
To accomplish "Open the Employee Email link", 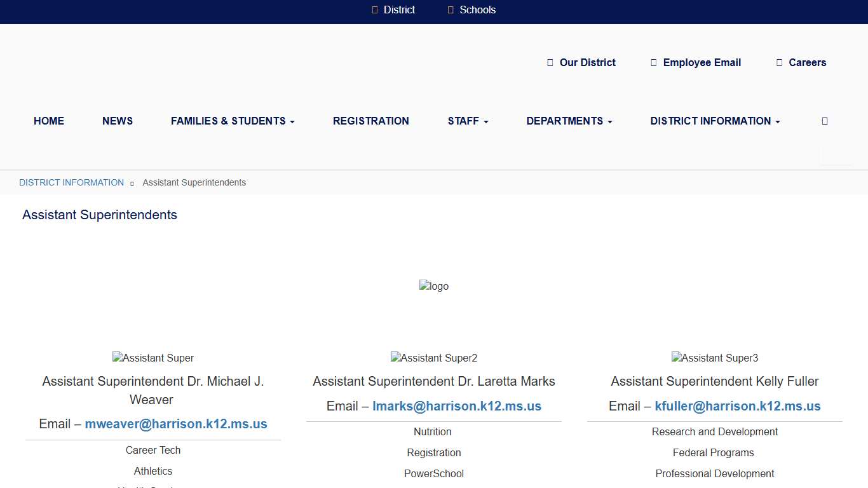I will [696, 62].
